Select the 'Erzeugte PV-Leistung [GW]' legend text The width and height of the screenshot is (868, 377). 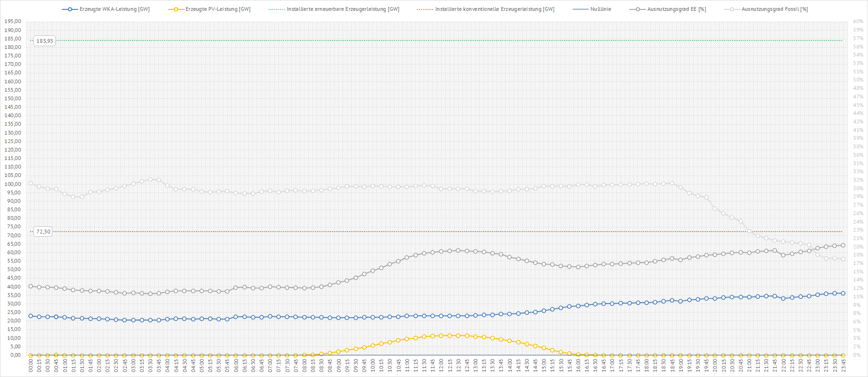tap(218, 9)
